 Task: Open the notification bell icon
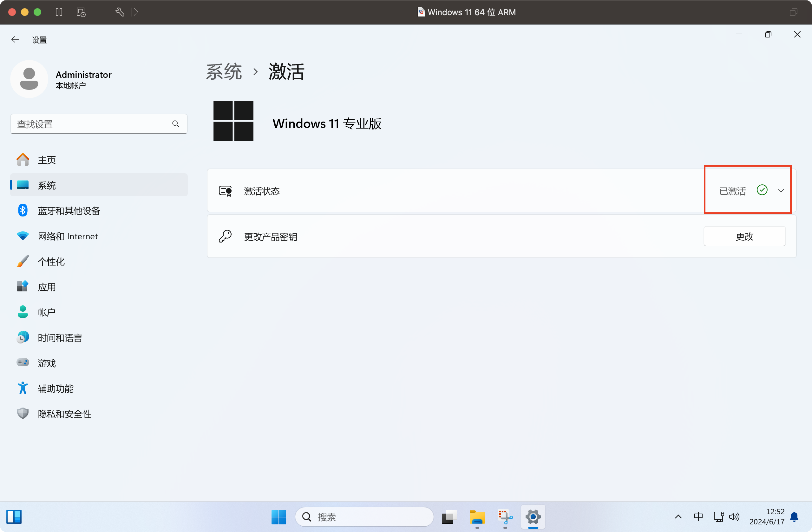click(794, 517)
